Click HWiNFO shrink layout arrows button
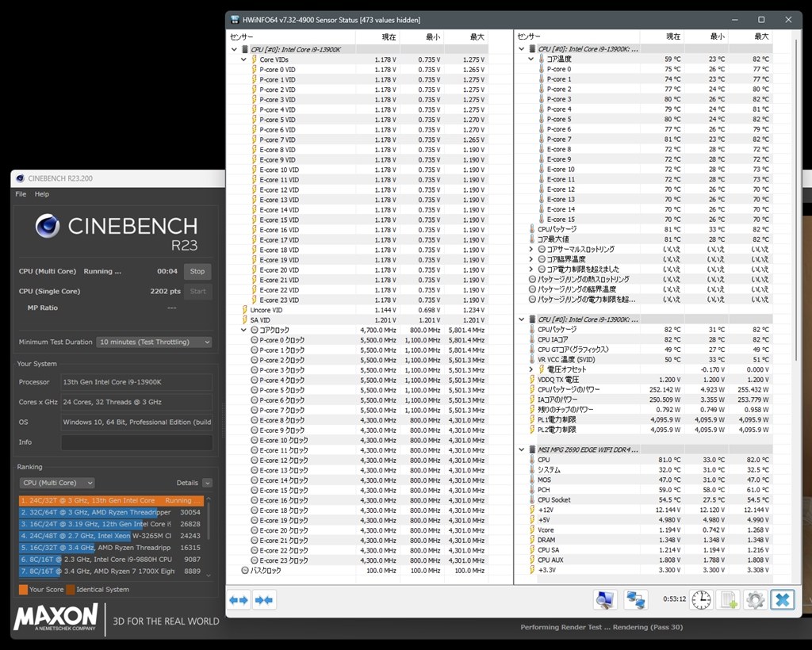 pyautogui.click(x=264, y=600)
